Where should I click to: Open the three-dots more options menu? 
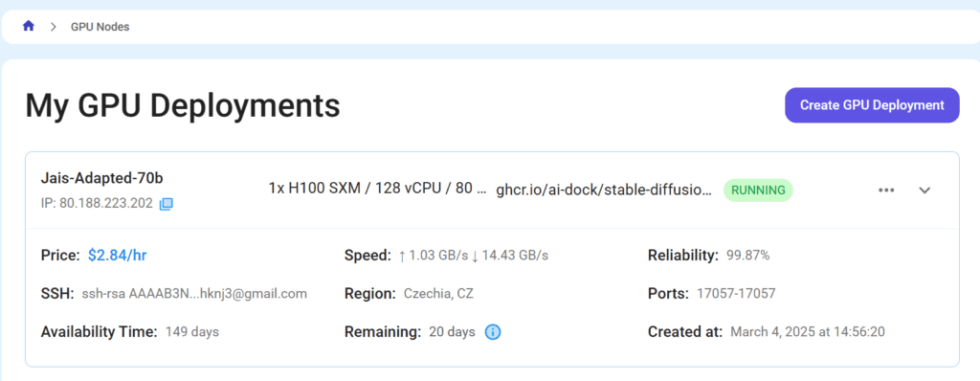coord(886,190)
